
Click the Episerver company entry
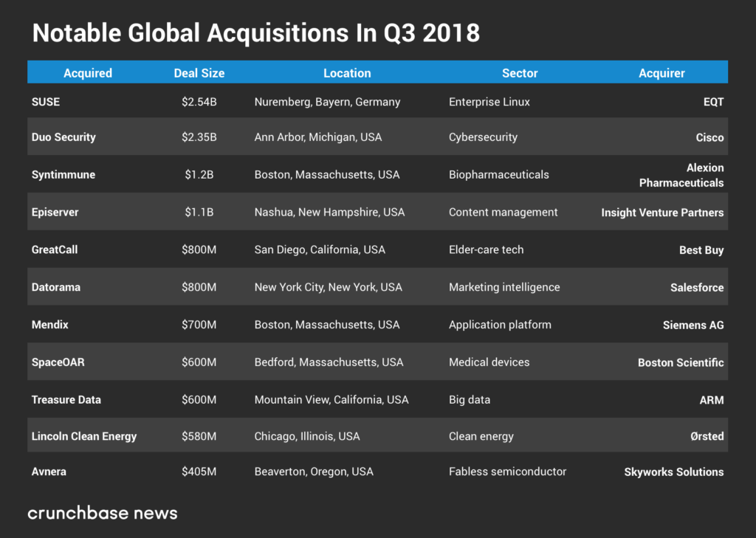[55, 213]
